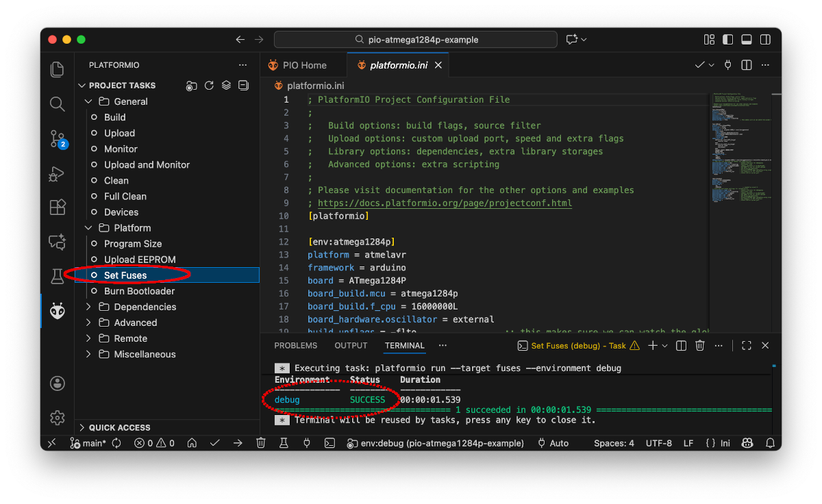Image resolution: width=822 pixels, height=504 pixels.
Task: Collapse the Platform folder
Action: pyautogui.click(x=88, y=228)
